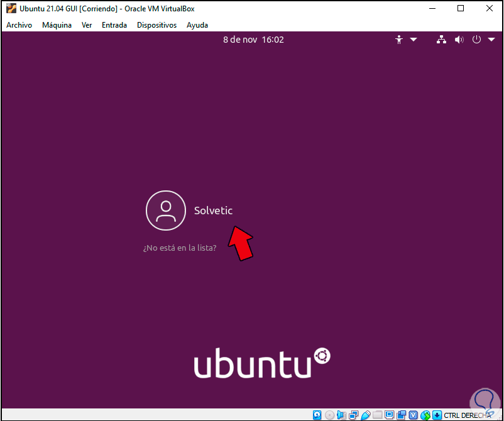Open the Ayuda menu

197,25
